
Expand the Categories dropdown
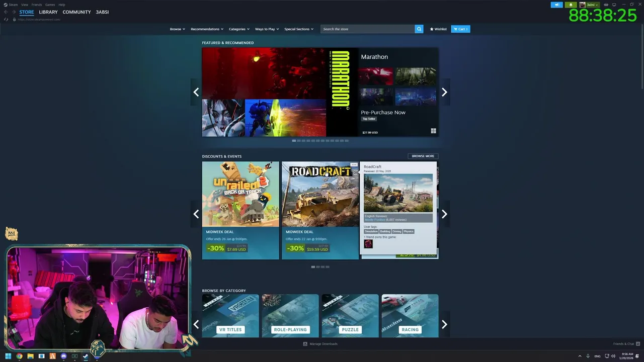tap(239, 29)
